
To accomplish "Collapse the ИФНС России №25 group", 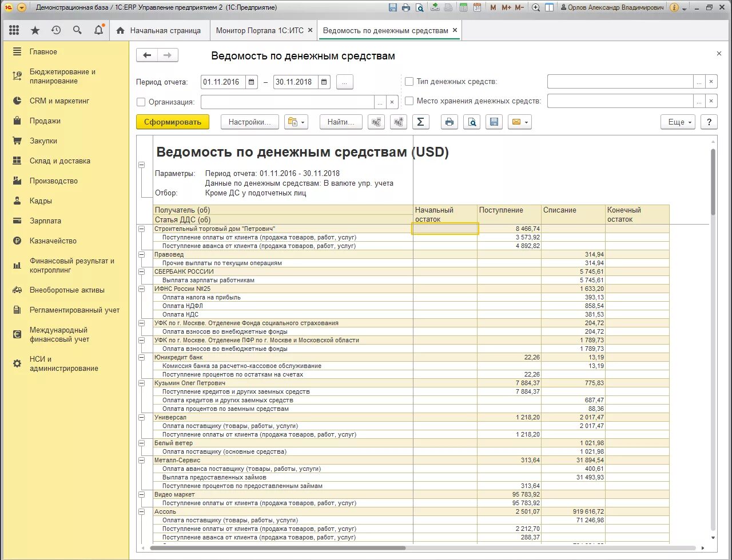I will 141,289.
